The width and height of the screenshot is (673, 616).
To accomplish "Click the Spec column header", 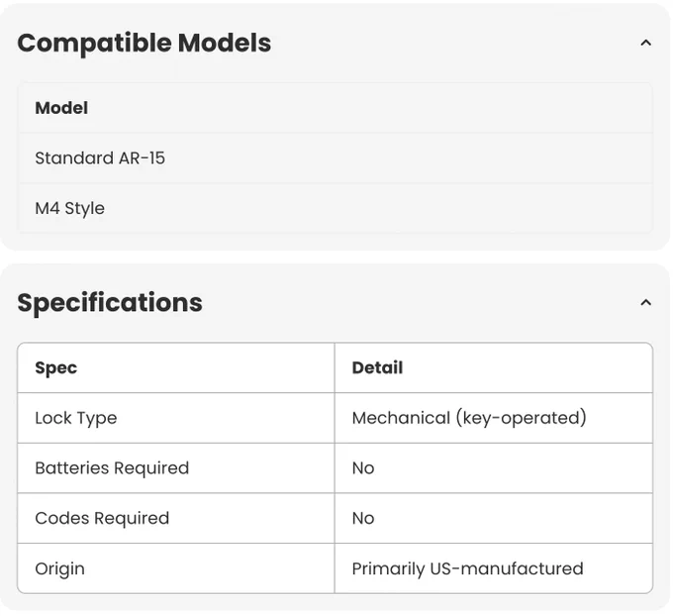I will tap(176, 367).
